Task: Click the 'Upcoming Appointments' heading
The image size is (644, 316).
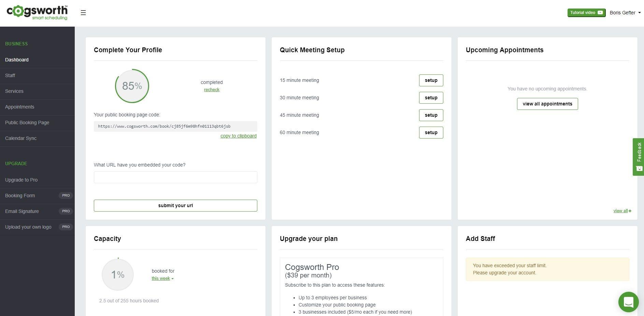Action: pyautogui.click(x=505, y=50)
